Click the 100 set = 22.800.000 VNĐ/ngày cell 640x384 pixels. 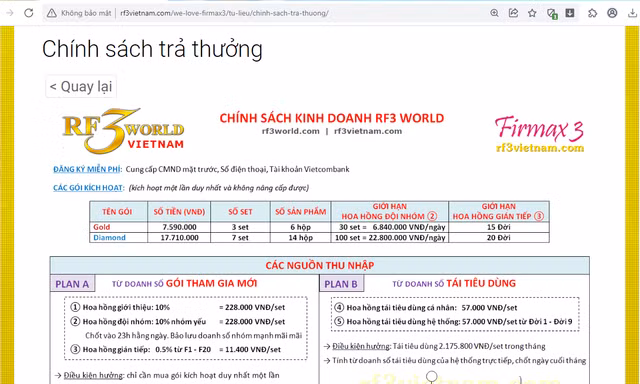(x=390, y=238)
